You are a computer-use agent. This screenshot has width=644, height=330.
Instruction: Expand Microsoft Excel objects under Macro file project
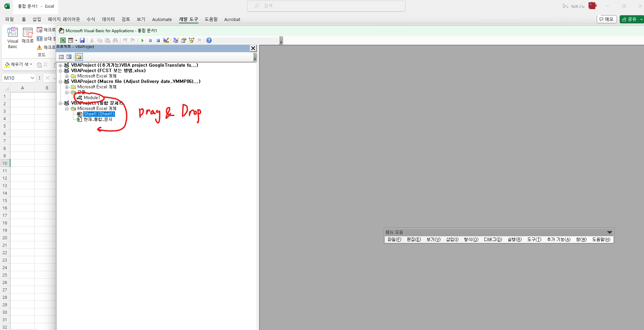(67, 87)
